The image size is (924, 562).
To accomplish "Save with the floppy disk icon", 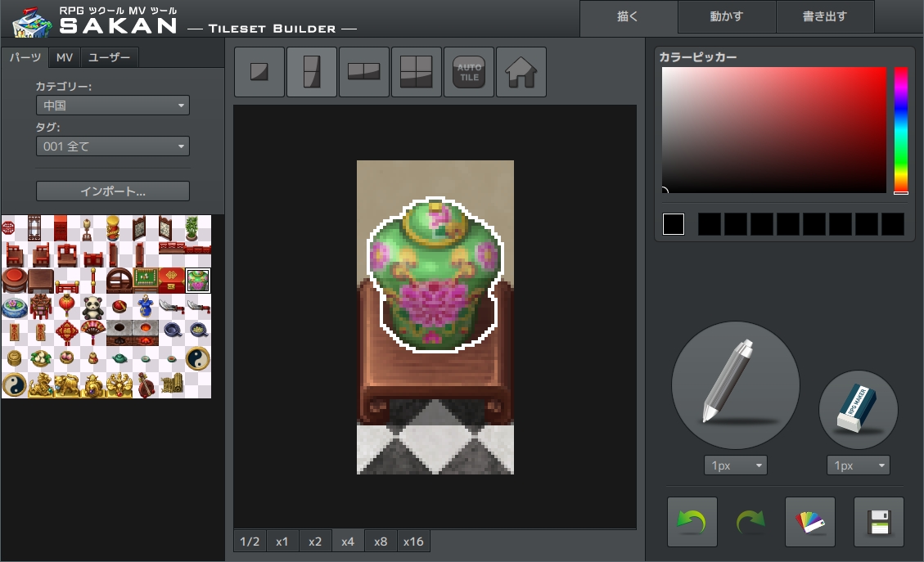I will point(879,522).
